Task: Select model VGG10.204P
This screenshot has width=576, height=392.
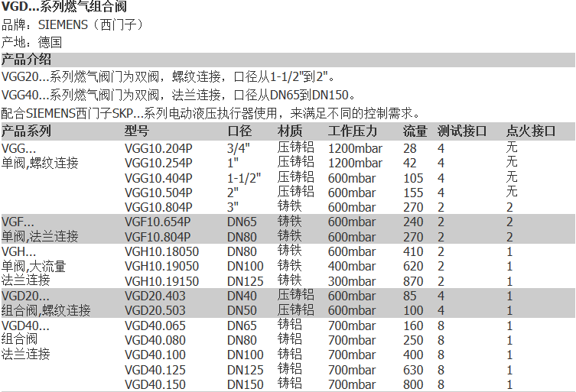Action: (158, 148)
